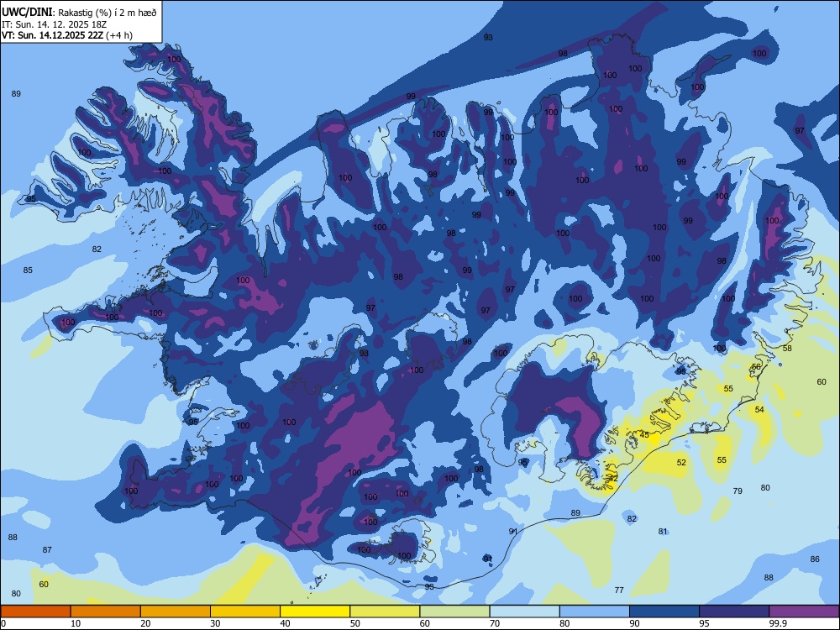Image resolution: width=840 pixels, height=630 pixels.
Task: Click the purple above-99.9 legend swatch
Action: [804, 612]
